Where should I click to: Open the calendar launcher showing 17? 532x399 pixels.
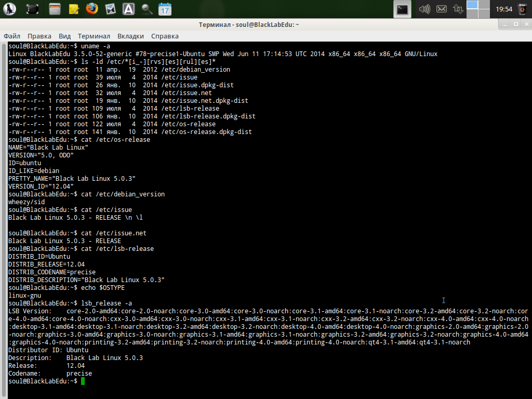point(165,9)
